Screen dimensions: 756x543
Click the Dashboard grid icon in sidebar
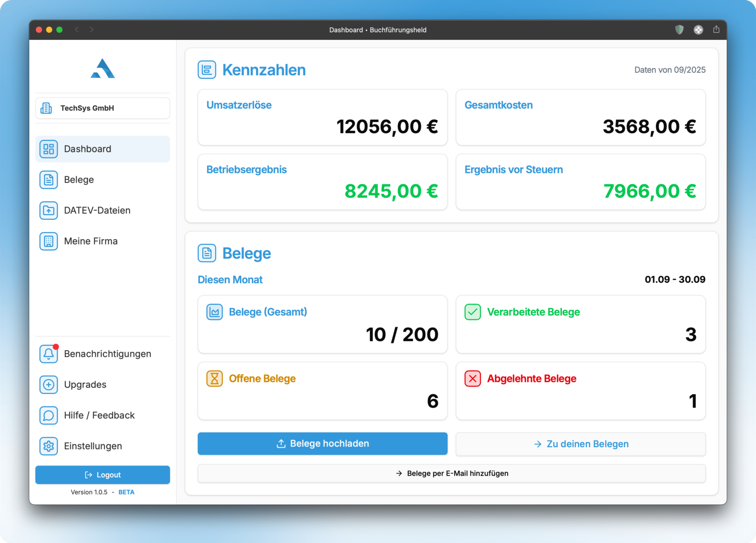pos(49,149)
